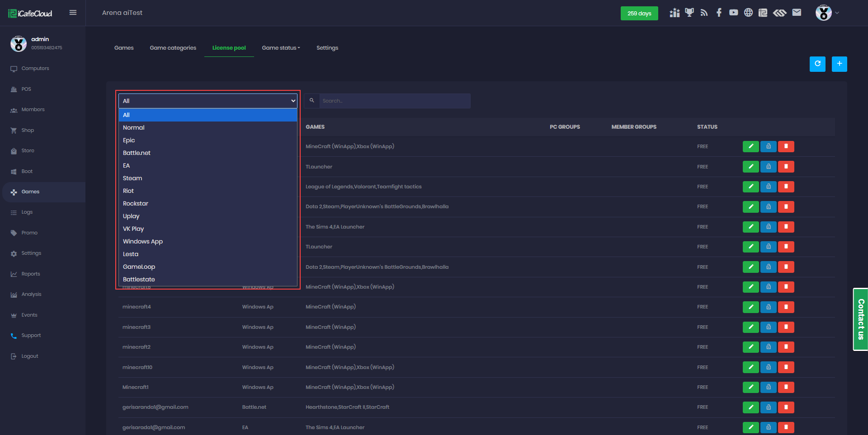The image size is (868, 435).
Task: Click the mail envelope icon in header
Action: (797, 13)
